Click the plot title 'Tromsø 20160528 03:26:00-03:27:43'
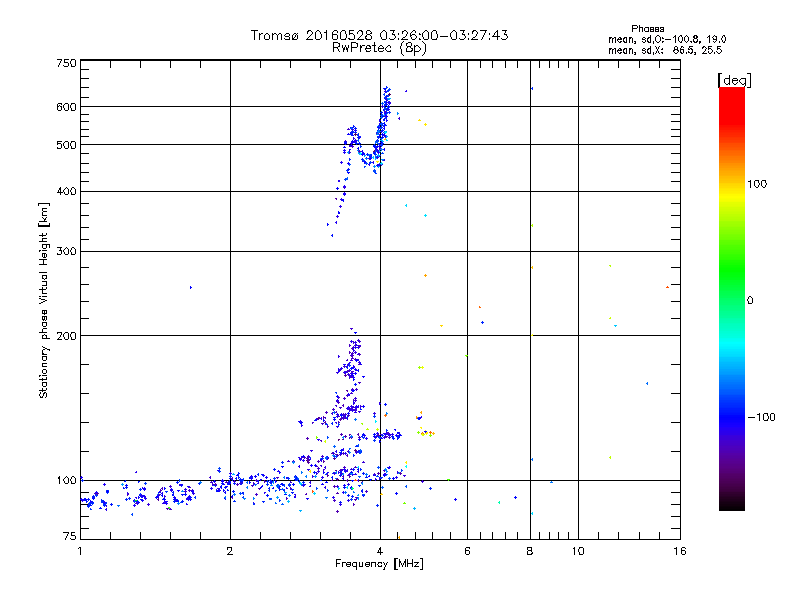 point(379,35)
